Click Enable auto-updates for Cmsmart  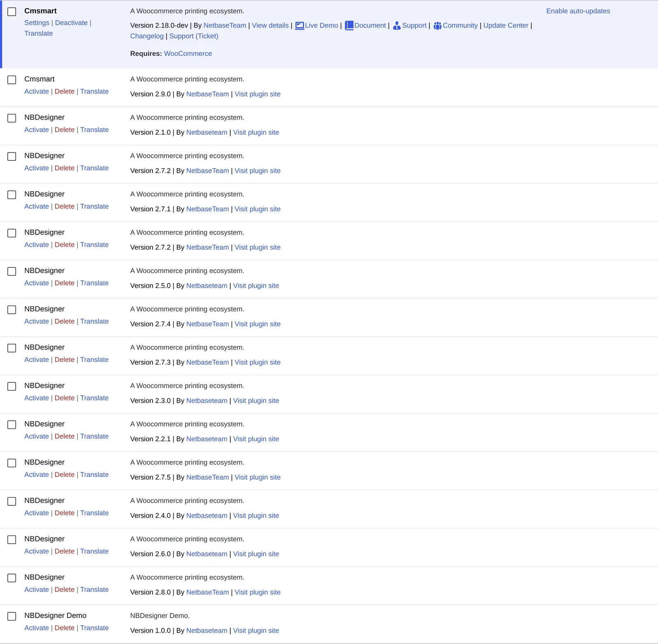(578, 11)
